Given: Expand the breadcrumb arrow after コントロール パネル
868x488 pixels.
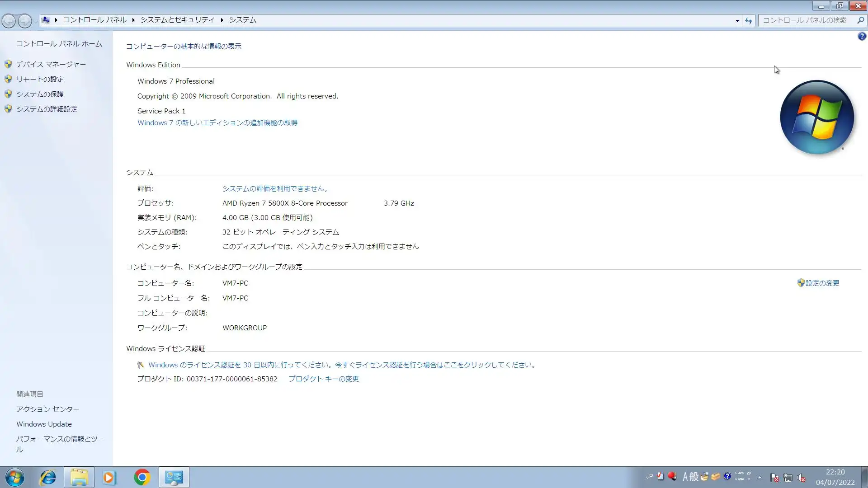Looking at the screenshot, I should pos(133,20).
